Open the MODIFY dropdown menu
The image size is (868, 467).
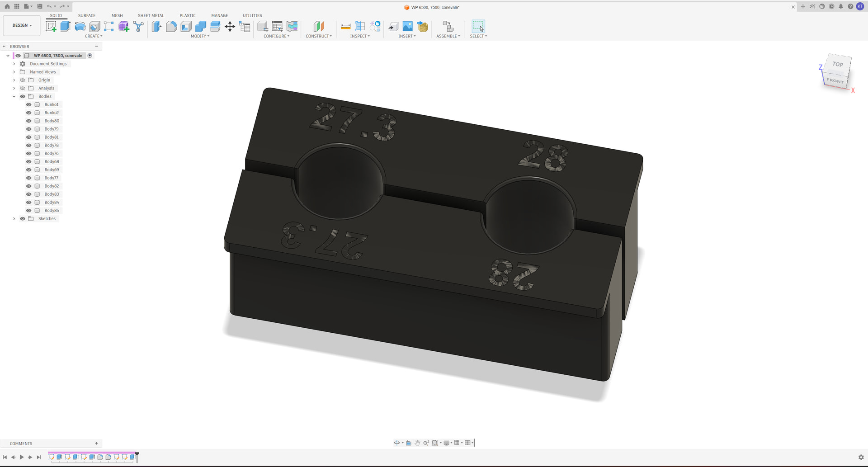coord(200,36)
